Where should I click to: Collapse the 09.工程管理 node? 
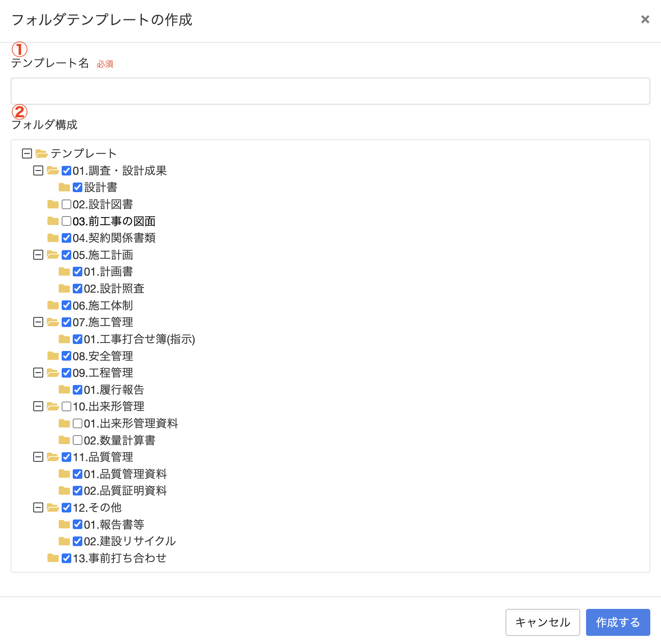[38, 373]
